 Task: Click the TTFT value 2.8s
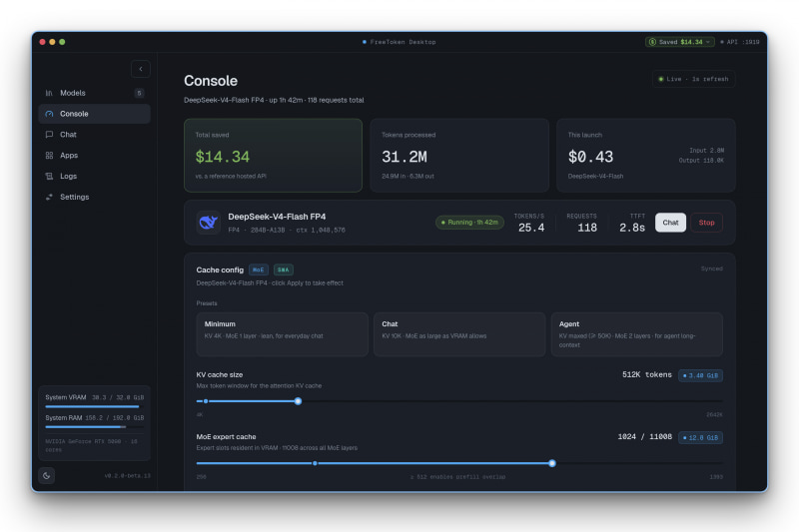632,228
